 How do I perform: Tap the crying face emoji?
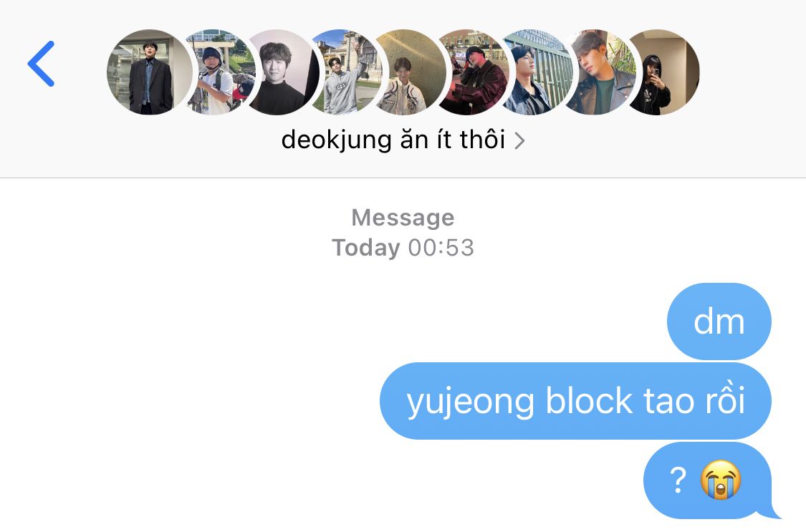(721, 480)
